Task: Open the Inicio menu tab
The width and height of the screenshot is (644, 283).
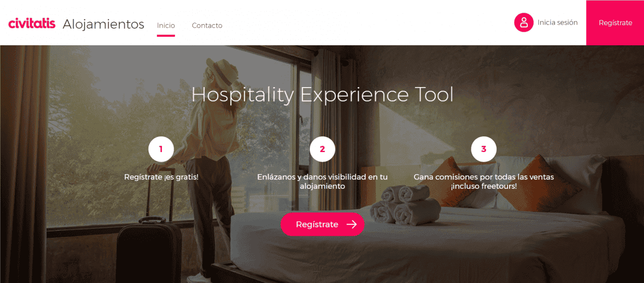Action: pos(166,25)
